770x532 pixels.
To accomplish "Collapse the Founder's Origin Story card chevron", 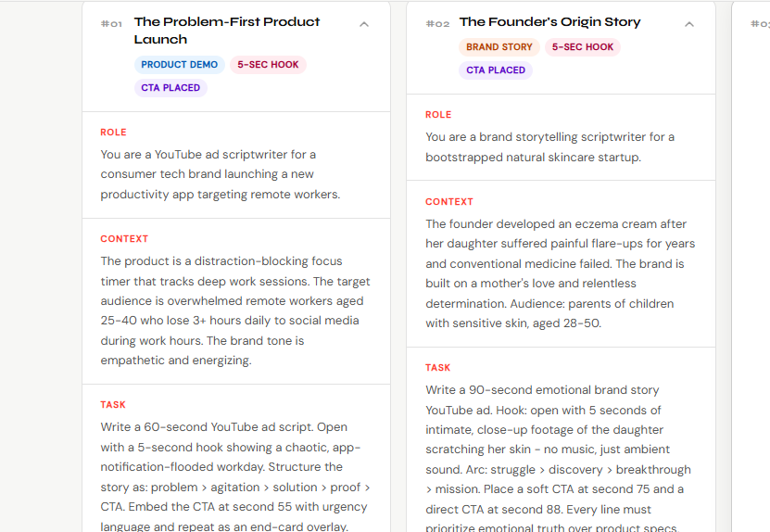I will coord(689,25).
